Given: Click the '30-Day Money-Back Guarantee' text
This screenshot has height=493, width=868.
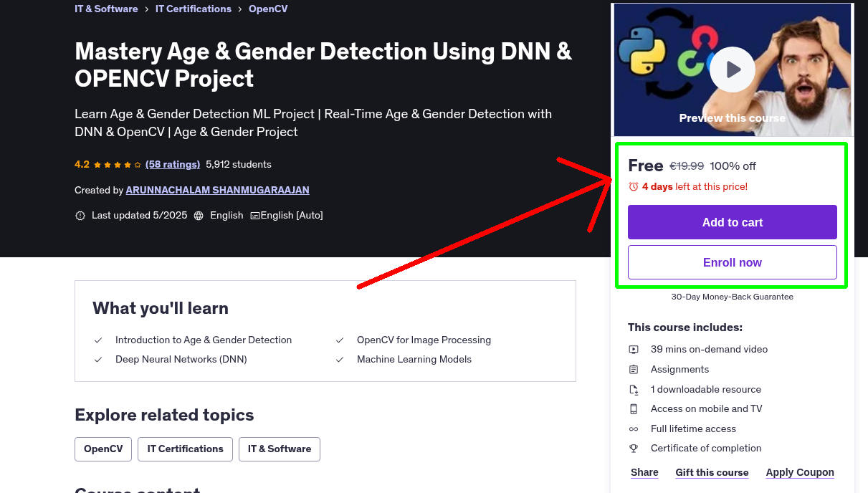Looking at the screenshot, I should (x=733, y=297).
